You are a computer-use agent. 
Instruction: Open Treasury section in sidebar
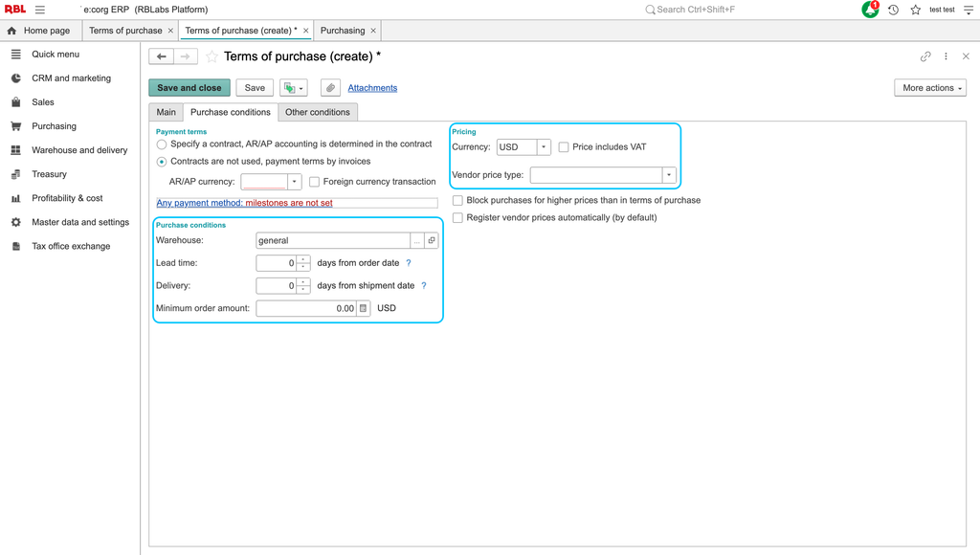tap(50, 174)
